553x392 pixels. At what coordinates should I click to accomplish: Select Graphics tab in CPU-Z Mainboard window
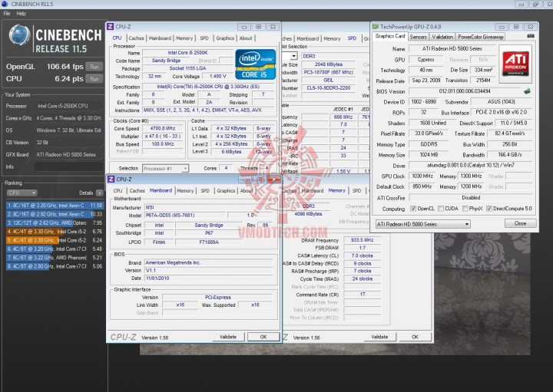pos(226,190)
